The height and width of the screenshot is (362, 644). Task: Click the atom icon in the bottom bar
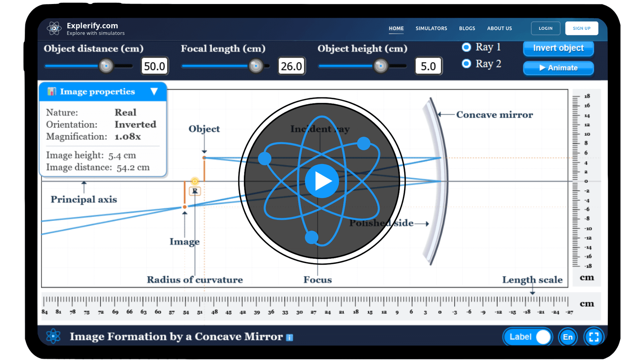[53, 336]
